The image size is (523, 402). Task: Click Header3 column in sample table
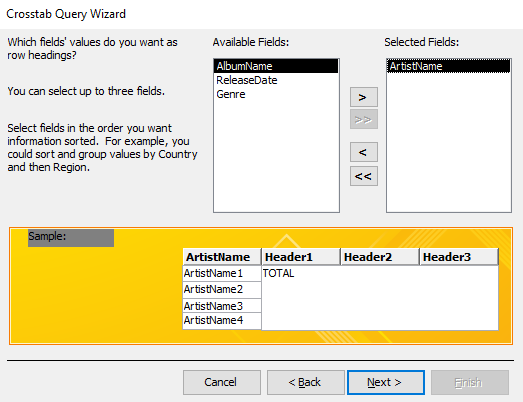point(459,257)
